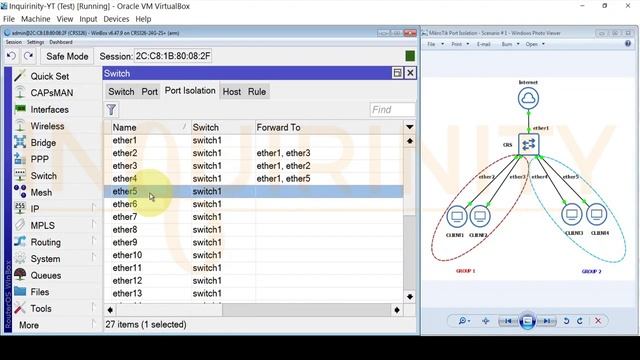Go to next image in Photo Viewer

[x=547, y=321]
